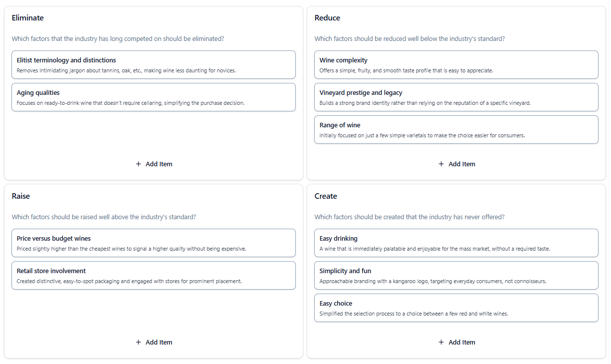Open the Elitist terminology and distinctions card
Image resolution: width=611 pixels, height=364 pixels.
153,64
